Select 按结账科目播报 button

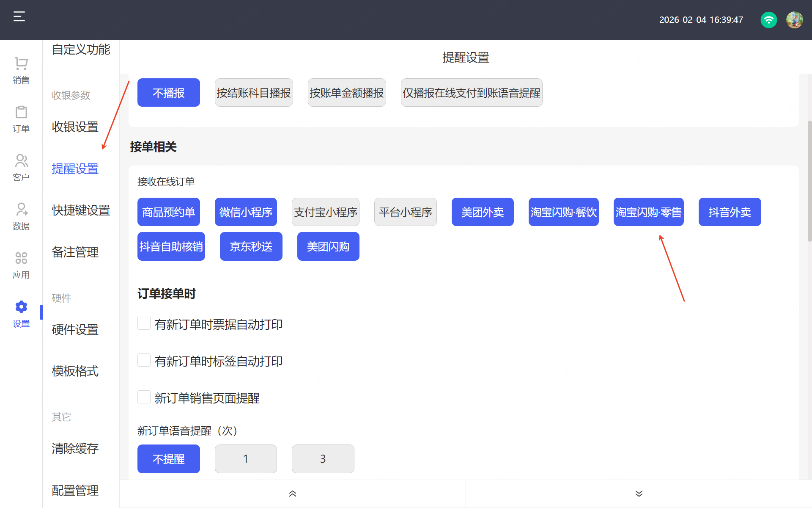[x=253, y=93]
